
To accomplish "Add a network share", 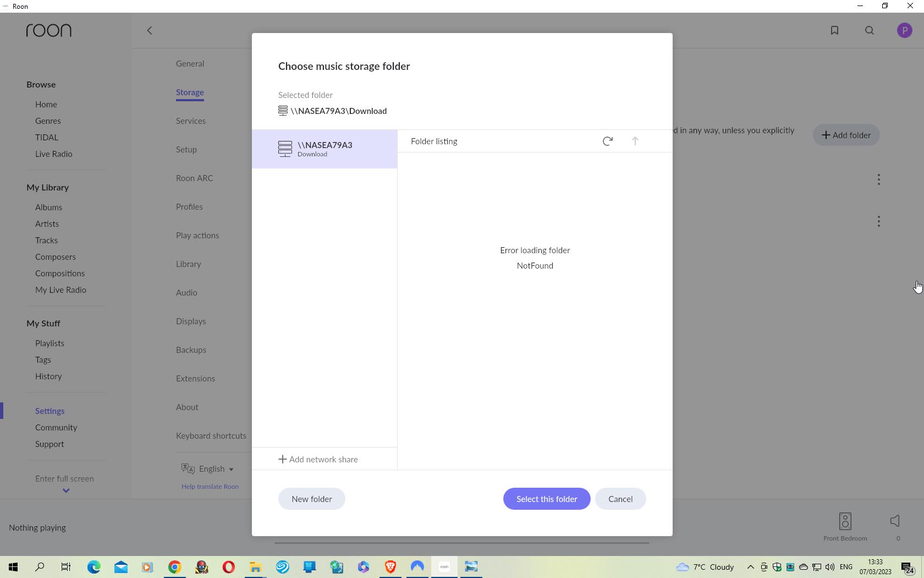I will pos(318,459).
